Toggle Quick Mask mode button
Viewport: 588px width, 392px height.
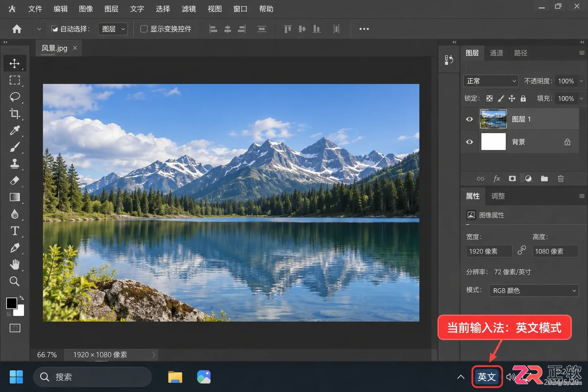pos(15,328)
